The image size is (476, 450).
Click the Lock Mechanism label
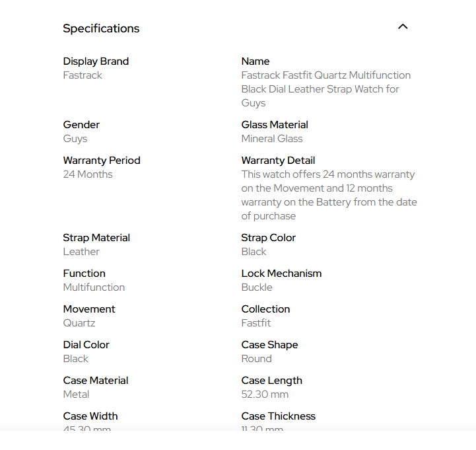(281, 274)
